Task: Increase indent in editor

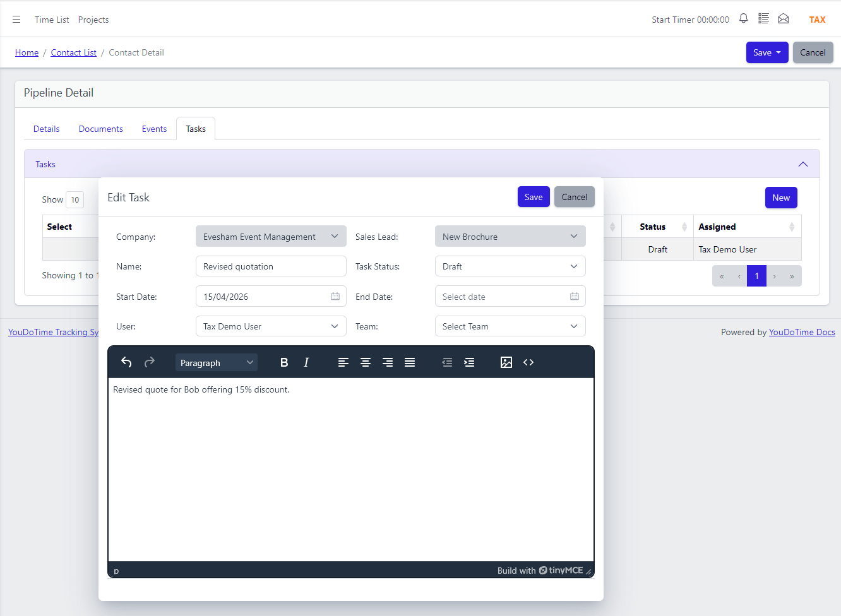Action: 469,362
